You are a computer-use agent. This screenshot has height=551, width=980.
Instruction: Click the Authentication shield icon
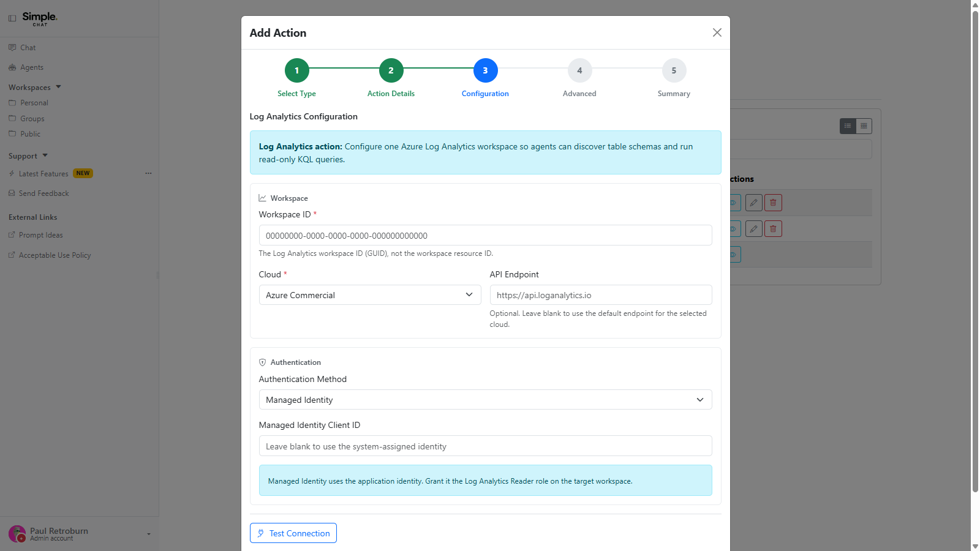click(x=263, y=362)
